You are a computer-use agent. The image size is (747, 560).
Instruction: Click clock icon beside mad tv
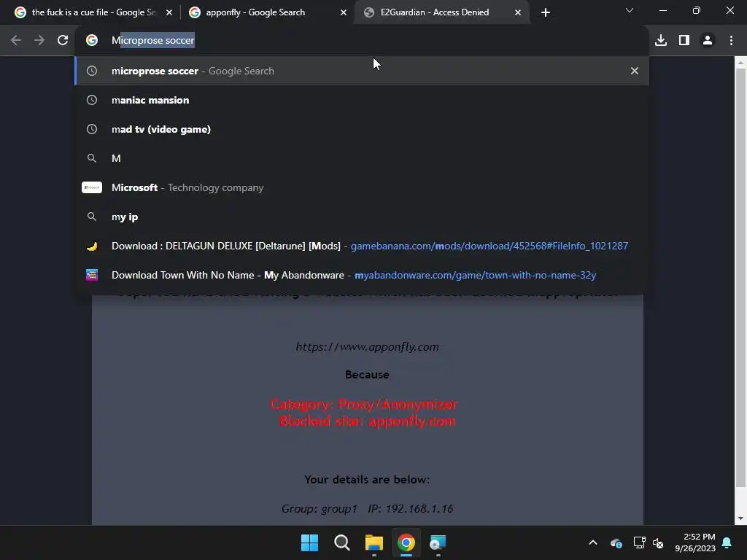click(92, 129)
